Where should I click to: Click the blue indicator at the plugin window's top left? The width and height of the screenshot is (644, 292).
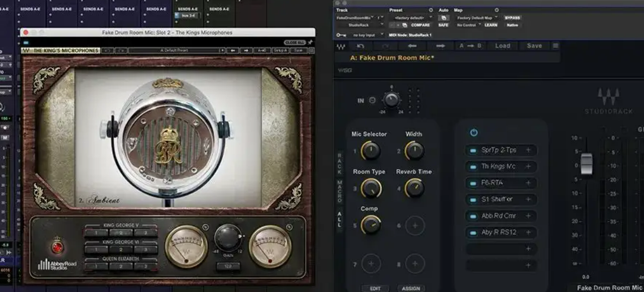tap(26, 42)
